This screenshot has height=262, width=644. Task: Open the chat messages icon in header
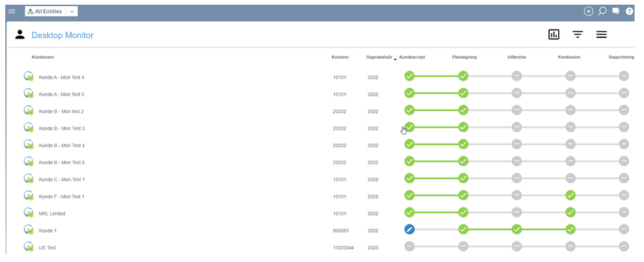click(x=616, y=11)
